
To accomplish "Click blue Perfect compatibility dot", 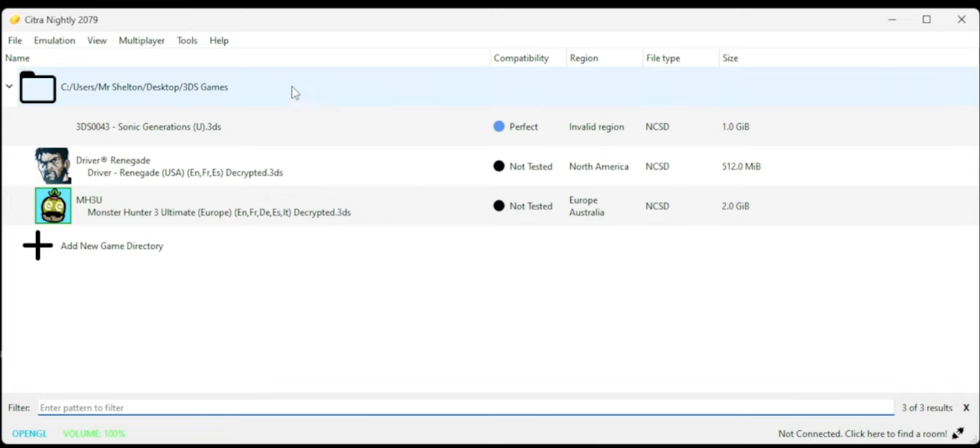I will click(x=499, y=126).
